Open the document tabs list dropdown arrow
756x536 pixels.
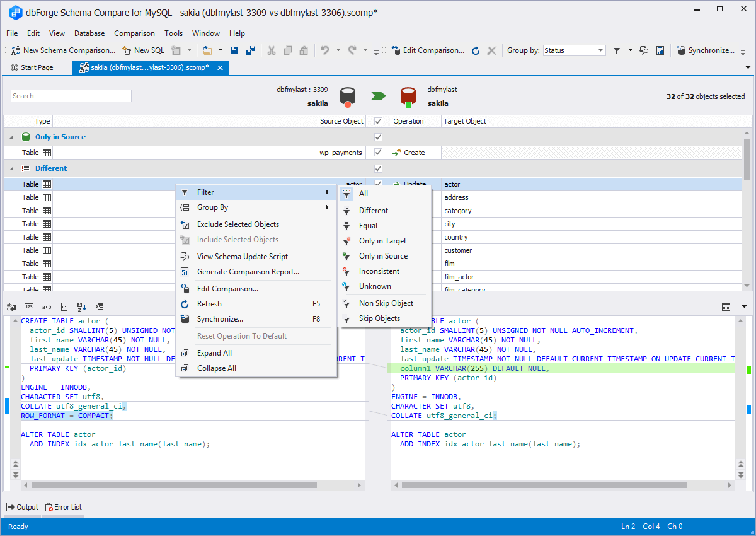point(748,67)
